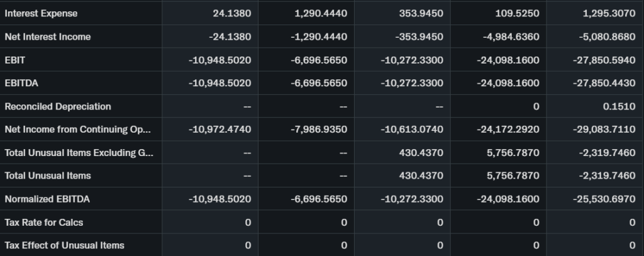This screenshot has width=644, height=256.
Task: Select the Total Unusual Items row label
Action: (x=48, y=175)
